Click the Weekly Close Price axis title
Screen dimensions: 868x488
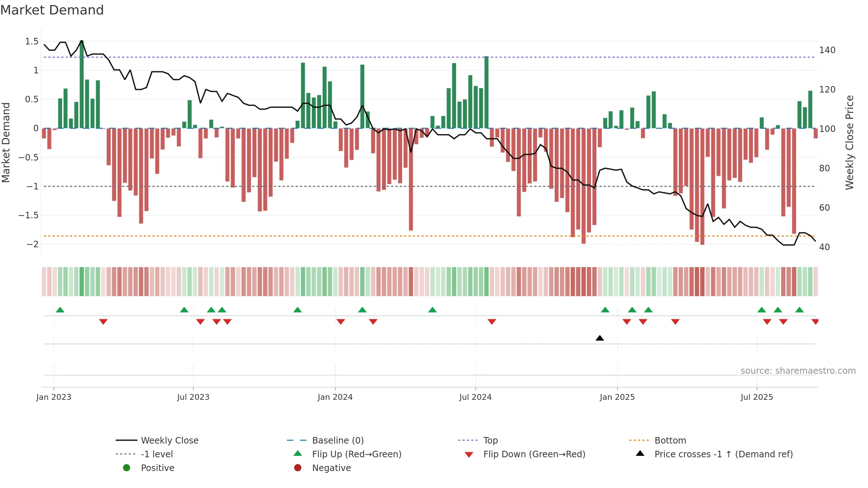pos(850,142)
